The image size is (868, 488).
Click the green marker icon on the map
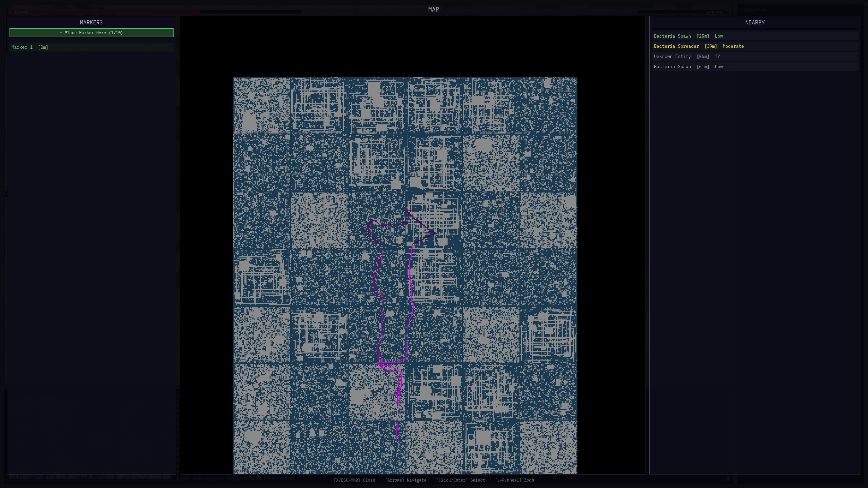point(397,240)
